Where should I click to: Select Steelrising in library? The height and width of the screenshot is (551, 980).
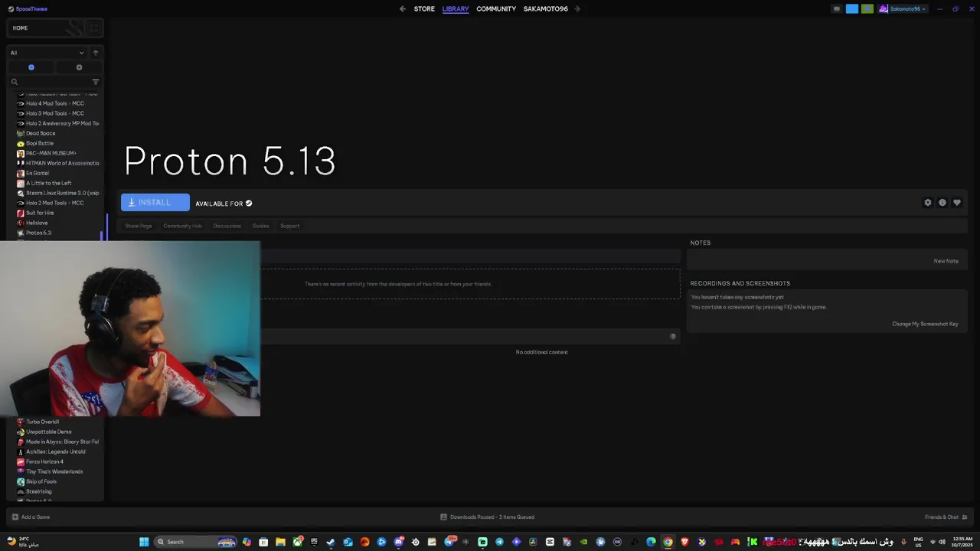coord(38,491)
